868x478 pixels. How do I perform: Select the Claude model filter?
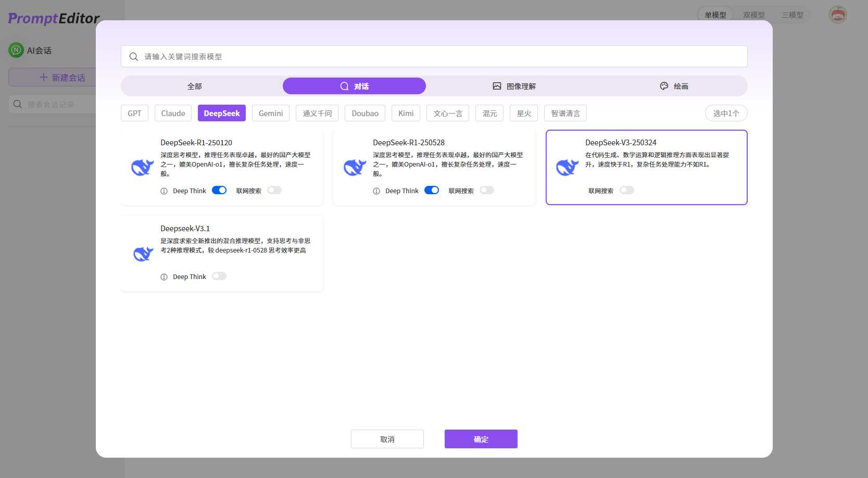click(172, 113)
